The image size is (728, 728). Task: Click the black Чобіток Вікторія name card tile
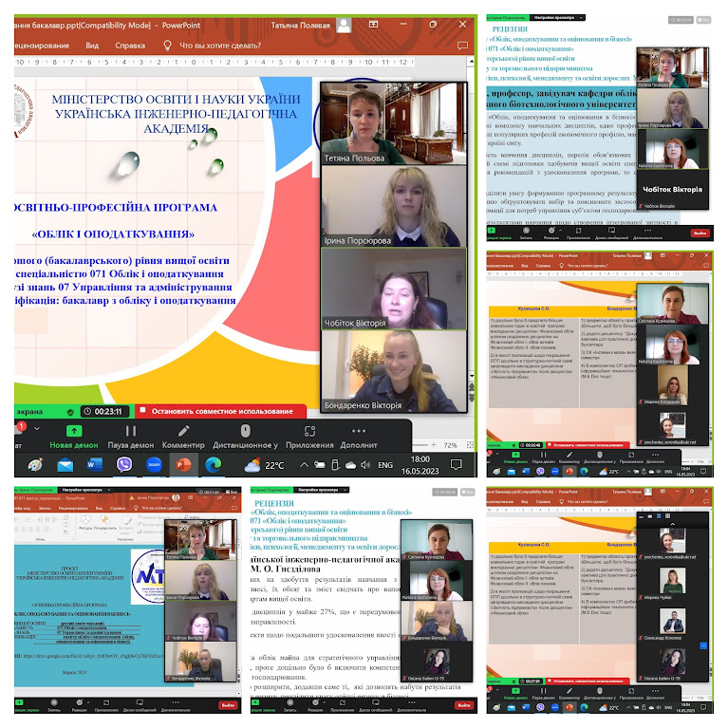(672, 190)
